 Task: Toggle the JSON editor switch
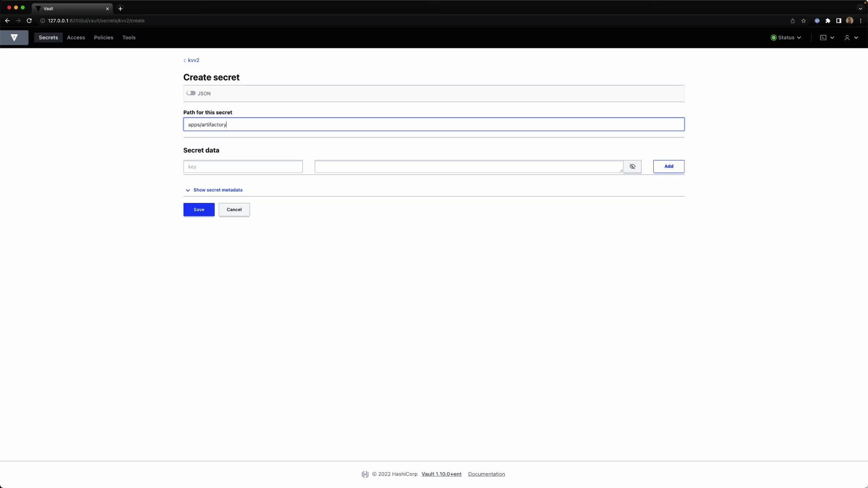click(191, 93)
